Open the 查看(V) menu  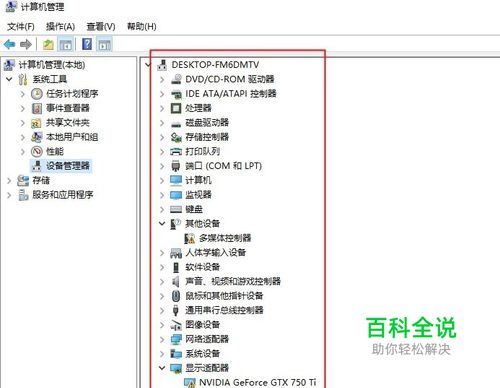point(101,26)
